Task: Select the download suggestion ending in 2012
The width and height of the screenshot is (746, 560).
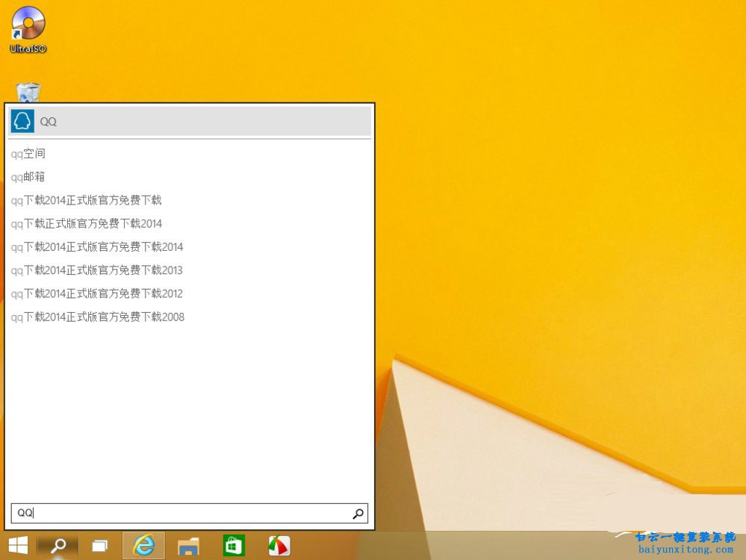Action: coord(97,293)
